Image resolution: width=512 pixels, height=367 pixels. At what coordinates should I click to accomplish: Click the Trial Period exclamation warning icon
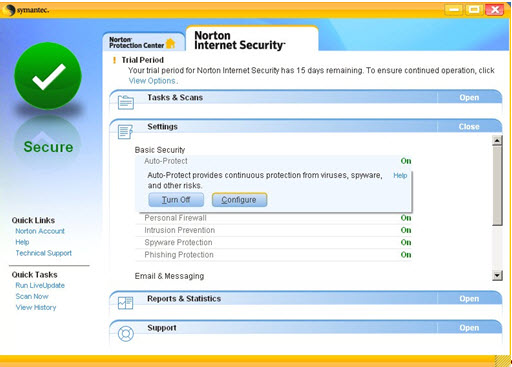(115, 60)
